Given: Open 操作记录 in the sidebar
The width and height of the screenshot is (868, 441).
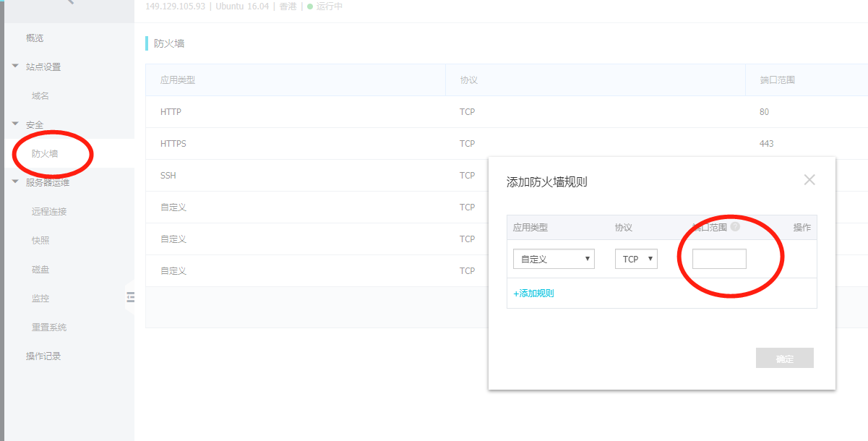Looking at the screenshot, I should coord(43,356).
